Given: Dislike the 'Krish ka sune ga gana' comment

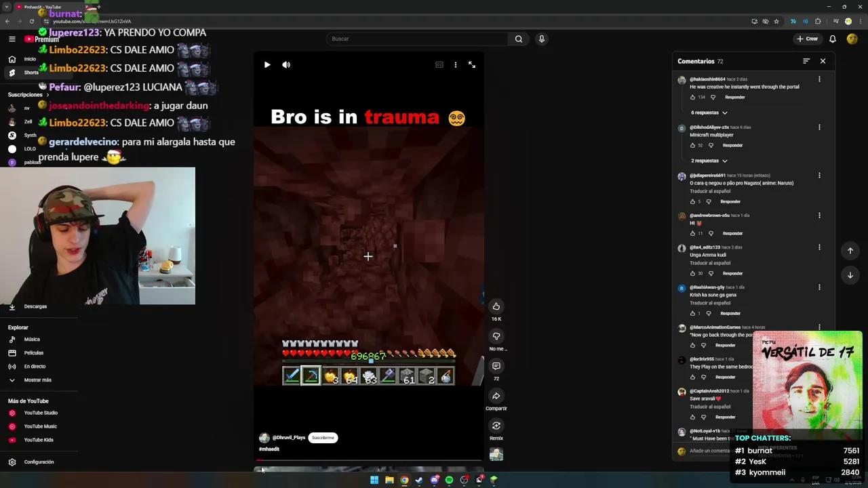Looking at the screenshot, I should (x=709, y=313).
